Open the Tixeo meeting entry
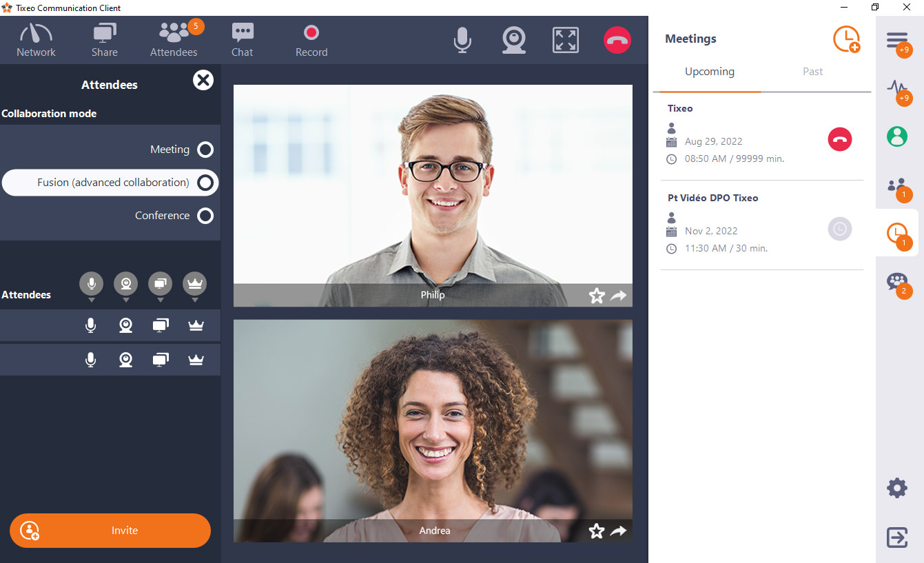This screenshot has width=924, height=563. tap(762, 136)
